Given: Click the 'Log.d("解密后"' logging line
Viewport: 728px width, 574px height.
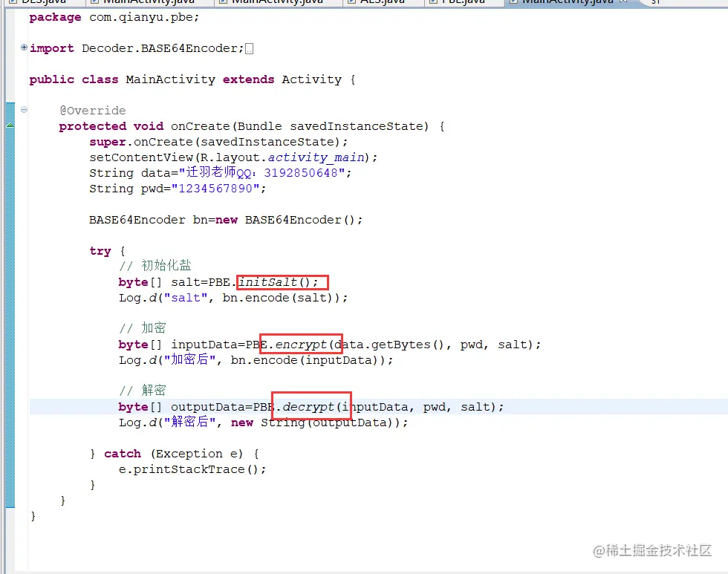Looking at the screenshot, I should 263,423.
